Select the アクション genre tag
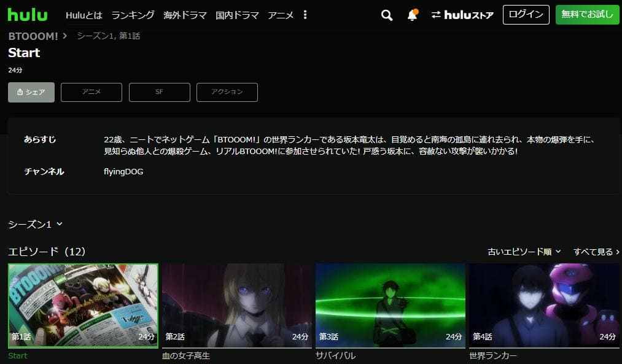Viewport: 622px width, 364px height. [227, 92]
